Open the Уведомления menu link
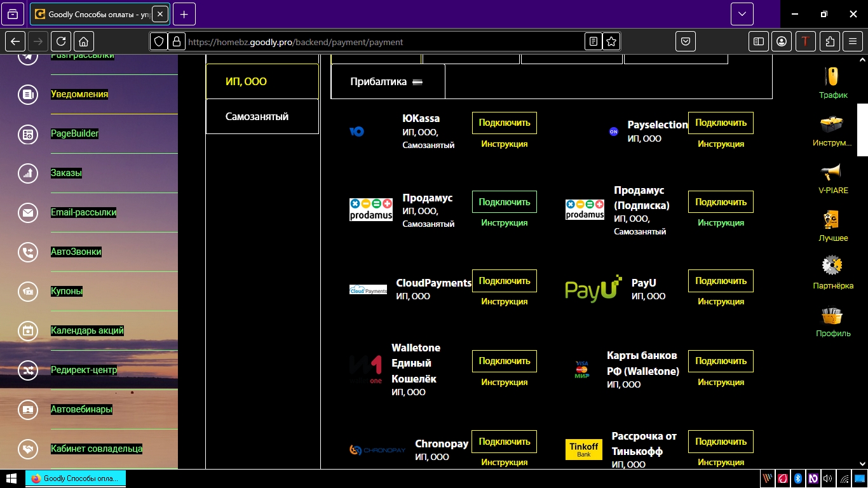Image resolution: width=868 pixels, height=488 pixels. click(x=79, y=94)
